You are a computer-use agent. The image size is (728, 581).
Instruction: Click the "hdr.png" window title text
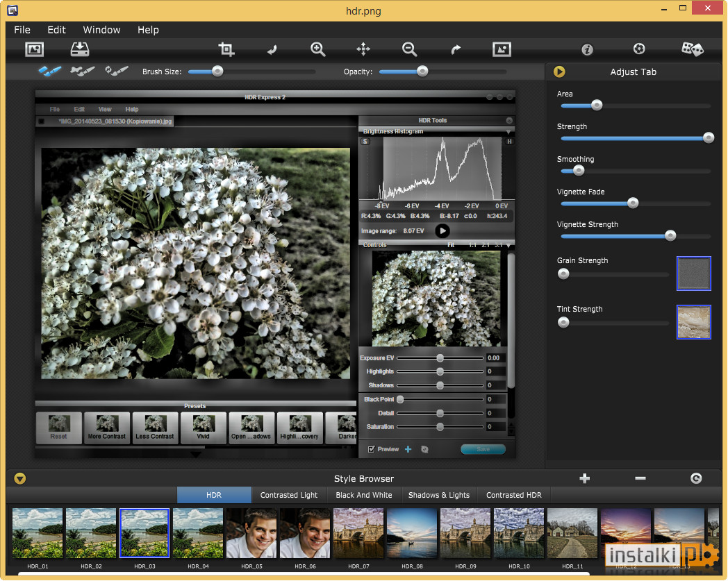point(363,10)
